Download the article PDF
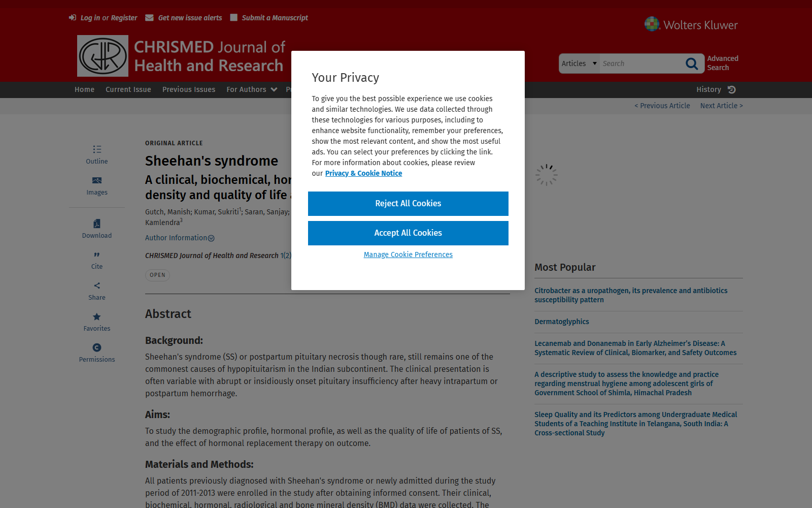Image resolution: width=812 pixels, height=508 pixels. (97, 229)
